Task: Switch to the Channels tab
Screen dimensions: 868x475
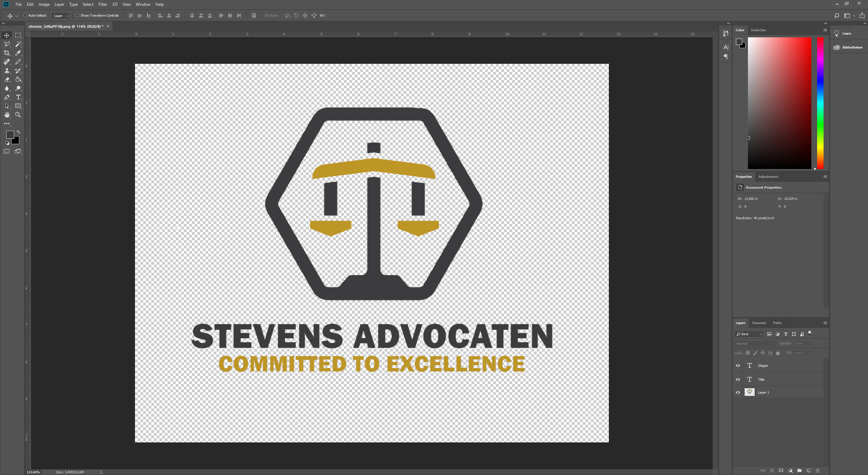Action: (759, 323)
